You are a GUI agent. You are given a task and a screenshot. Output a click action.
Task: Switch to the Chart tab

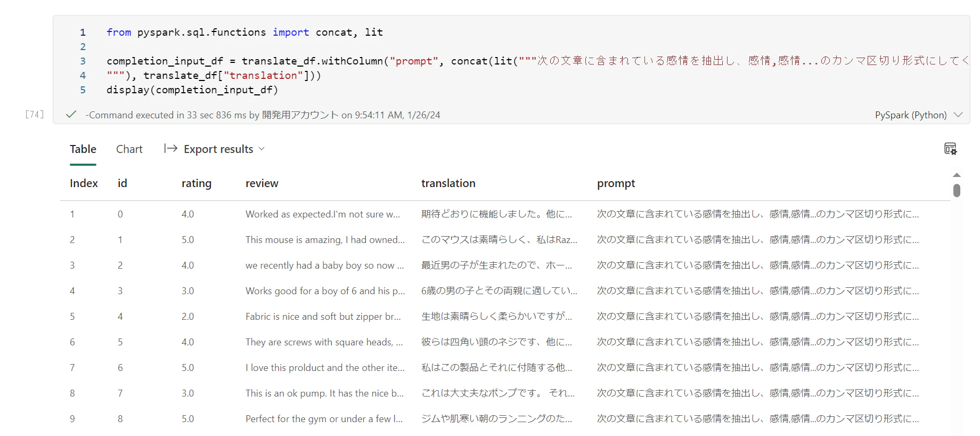129,149
